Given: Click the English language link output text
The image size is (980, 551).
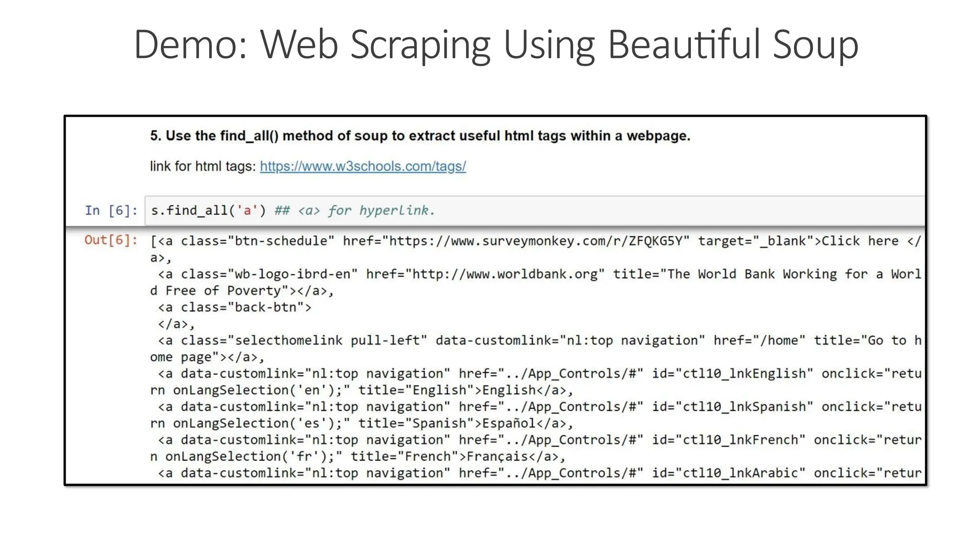Looking at the screenshot, I should pos(509,390).
